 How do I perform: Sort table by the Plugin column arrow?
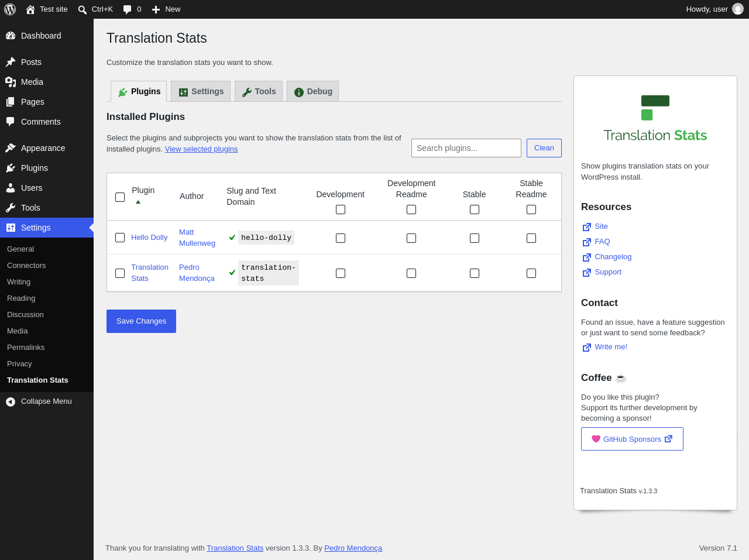[138, 202]
